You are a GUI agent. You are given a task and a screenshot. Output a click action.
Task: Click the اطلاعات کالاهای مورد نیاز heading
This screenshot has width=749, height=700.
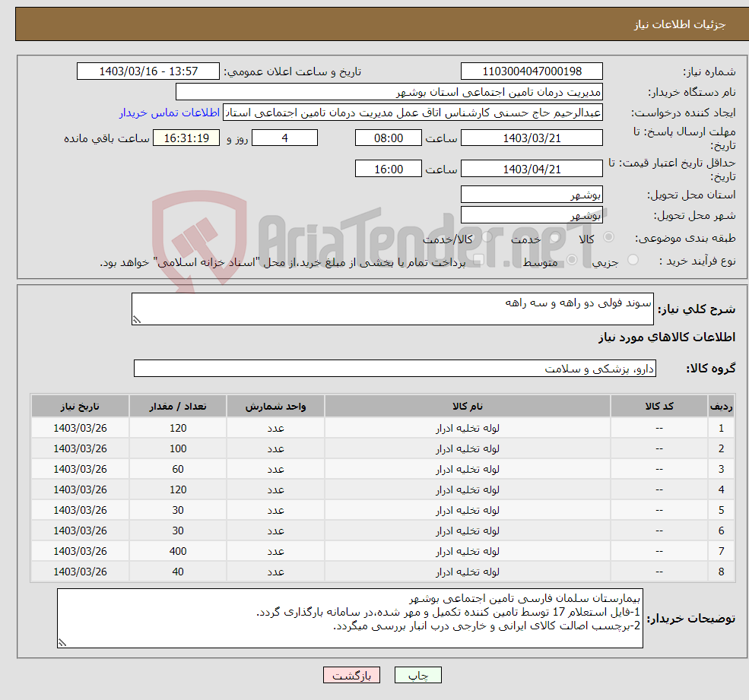(667, 337)
